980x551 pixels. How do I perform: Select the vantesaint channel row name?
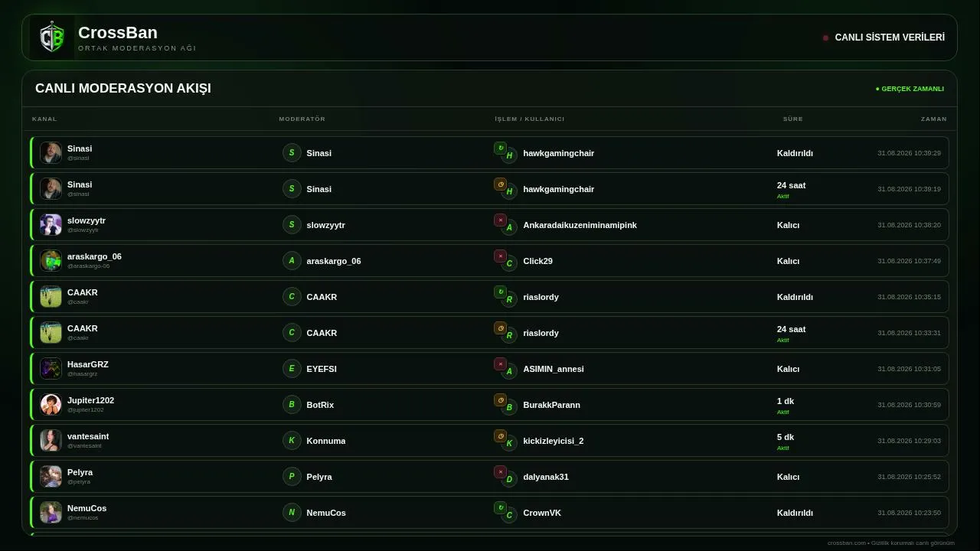pos(88,436)
